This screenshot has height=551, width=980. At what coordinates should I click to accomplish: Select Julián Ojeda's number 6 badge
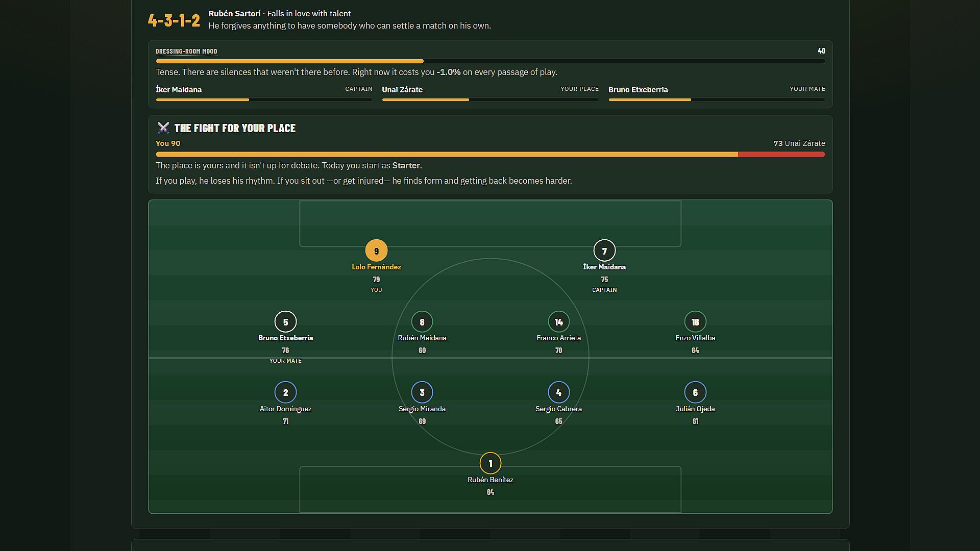click(x=695, y=392)
